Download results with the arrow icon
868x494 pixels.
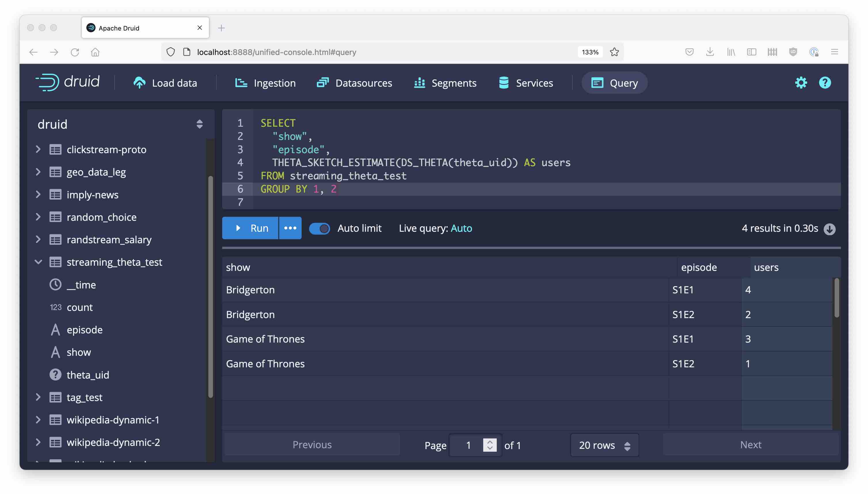click(830, 229)
